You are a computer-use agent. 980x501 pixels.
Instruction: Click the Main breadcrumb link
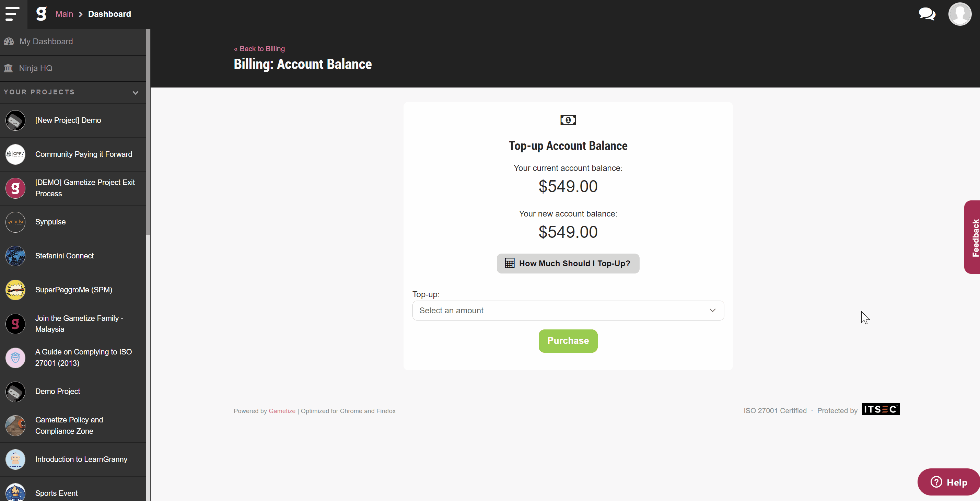64,14
